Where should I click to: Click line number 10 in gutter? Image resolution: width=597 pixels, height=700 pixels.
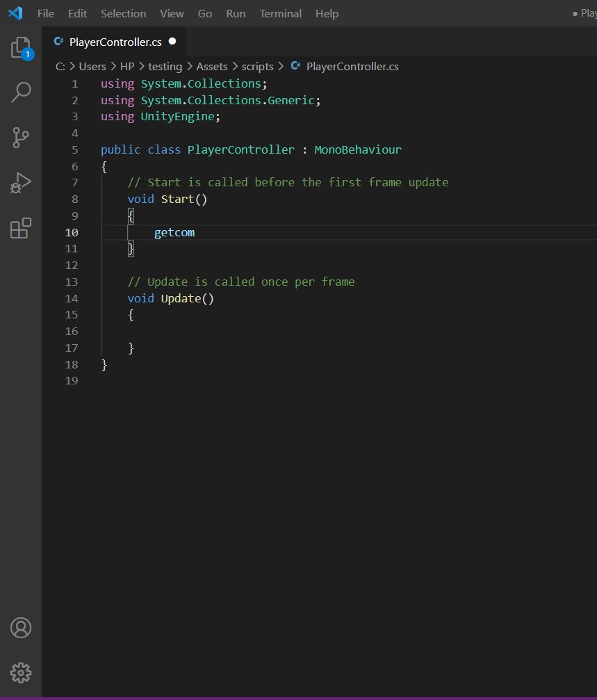[72, 233]
